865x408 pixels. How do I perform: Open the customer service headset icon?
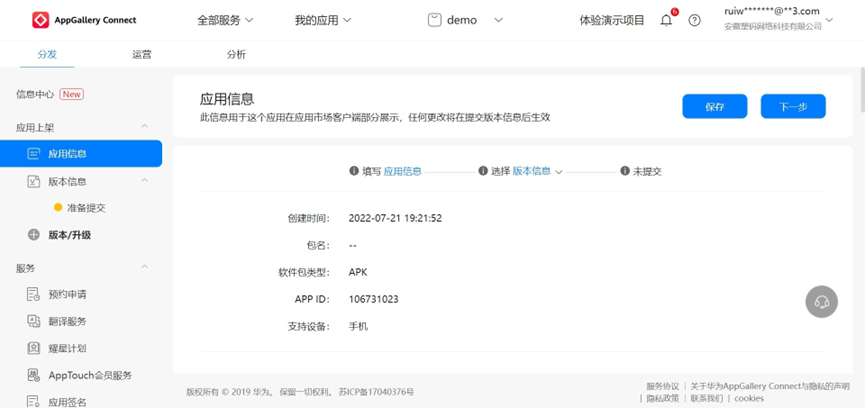[x=821, y=302]
